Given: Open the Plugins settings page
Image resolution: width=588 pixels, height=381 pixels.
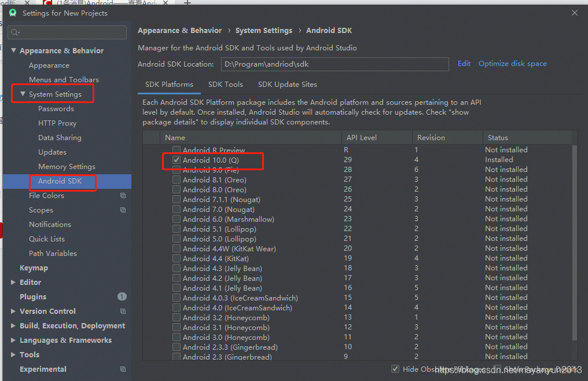Looking at the screenshot, I should click(33, 296).
